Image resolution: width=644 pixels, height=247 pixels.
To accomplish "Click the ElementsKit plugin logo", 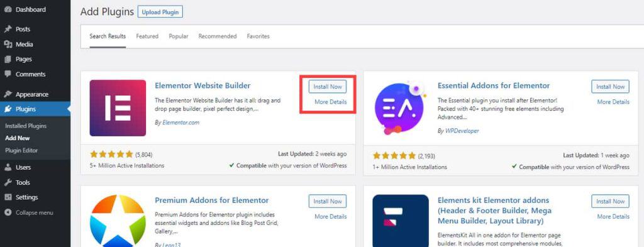I will pyautogui.click(x=401, y=221).
